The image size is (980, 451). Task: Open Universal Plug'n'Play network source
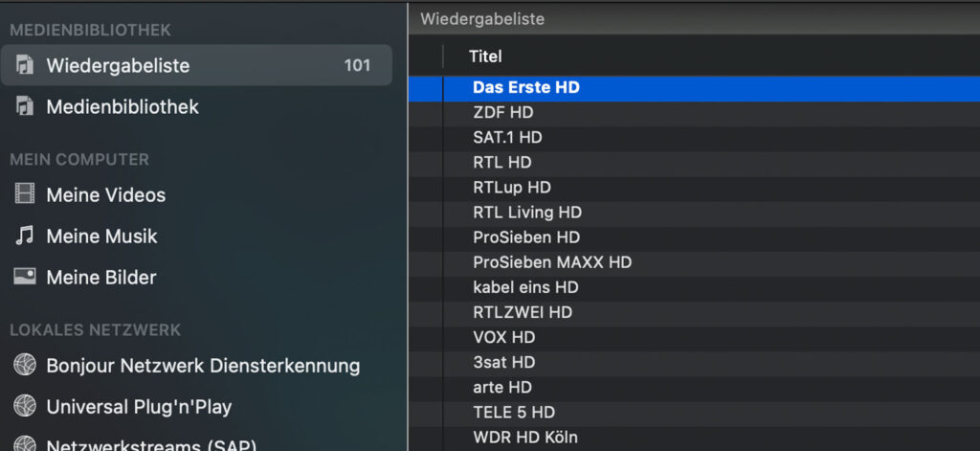(x=139, y=407)
